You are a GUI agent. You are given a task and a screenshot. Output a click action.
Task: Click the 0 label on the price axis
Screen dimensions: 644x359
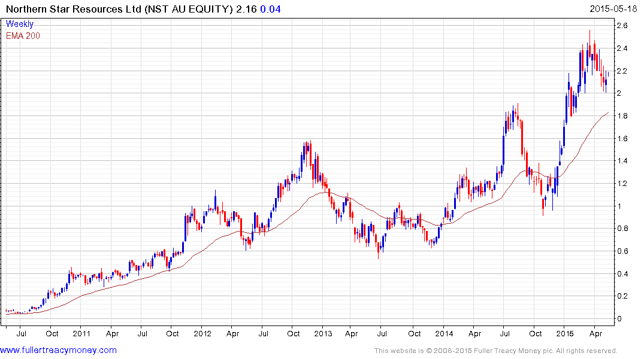619,319
